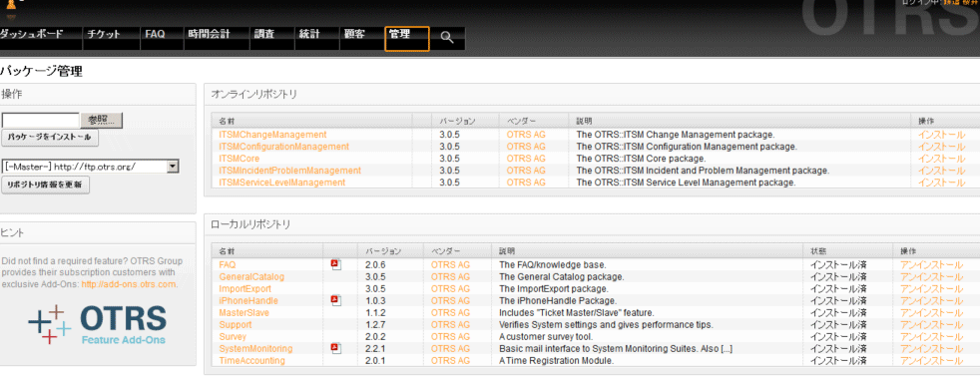Click OTRS AG vendor link for ITSMChangeManagement

[526, 135]
